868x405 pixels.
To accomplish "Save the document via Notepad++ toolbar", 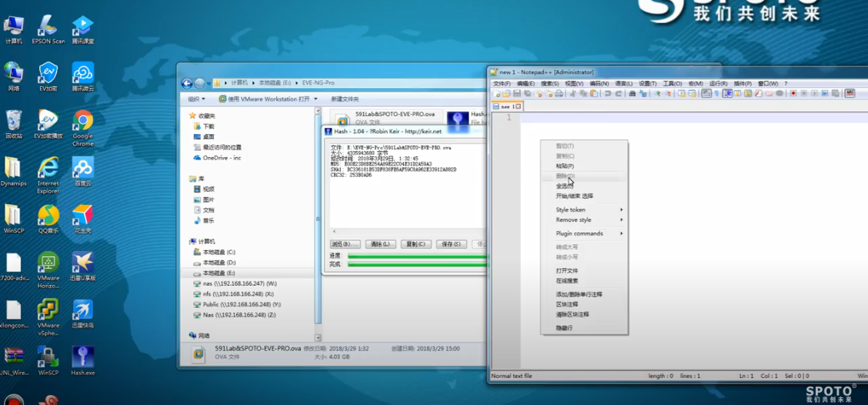I will [516, 93].
